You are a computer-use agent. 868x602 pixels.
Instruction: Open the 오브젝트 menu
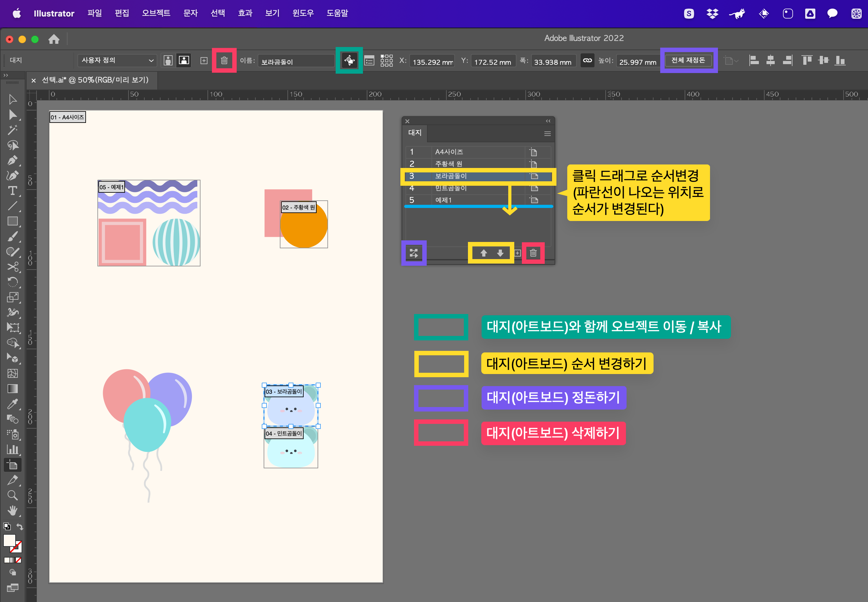click(x=156, y=13)
